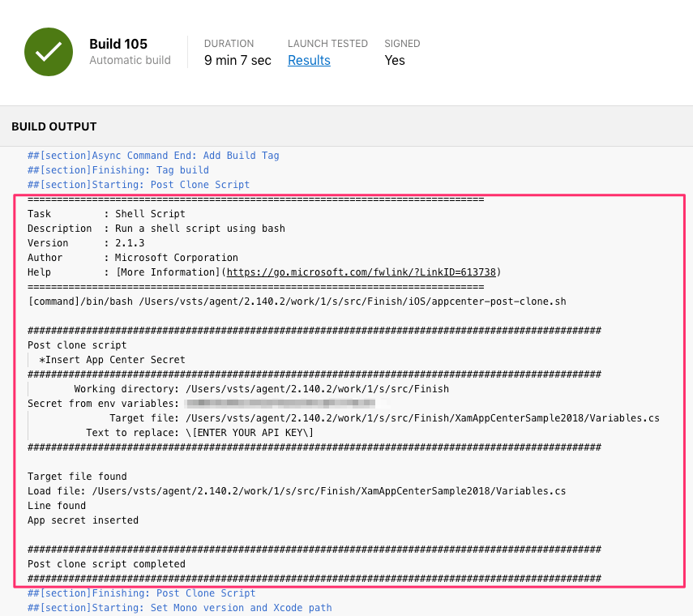Viewport: 693px width, 616px height.
Task: Click the '*Insert App Center Secret' line
Action: click(x=112, y=360)
